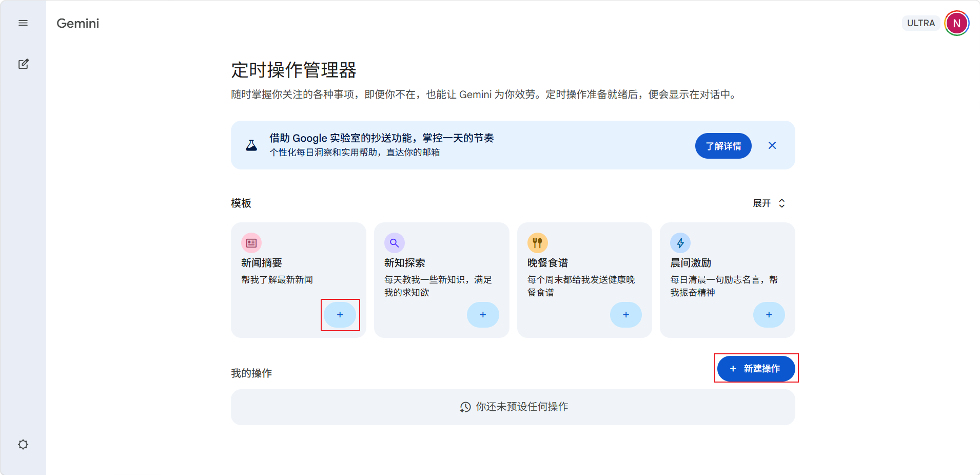
Task: Click the 新闻摘要 newspaper icon
Action: [251, 243]
